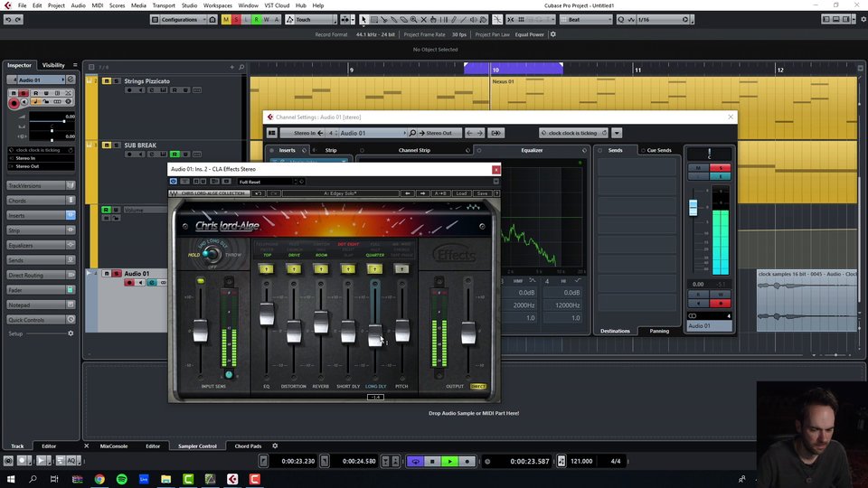Click the Undo arrow in toolbar
Viewport: 868px width, 488px height.
pos(8,19)
